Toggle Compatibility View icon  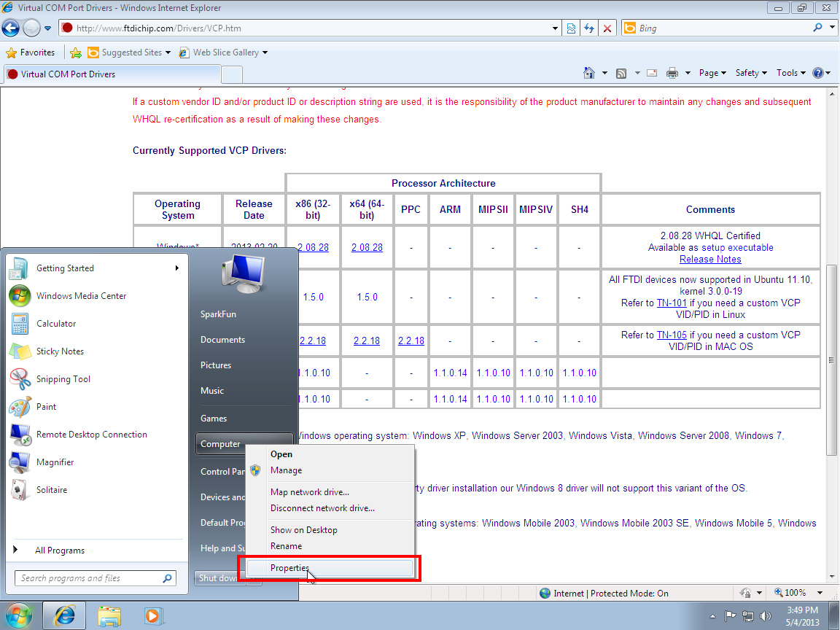click(571, 28)
